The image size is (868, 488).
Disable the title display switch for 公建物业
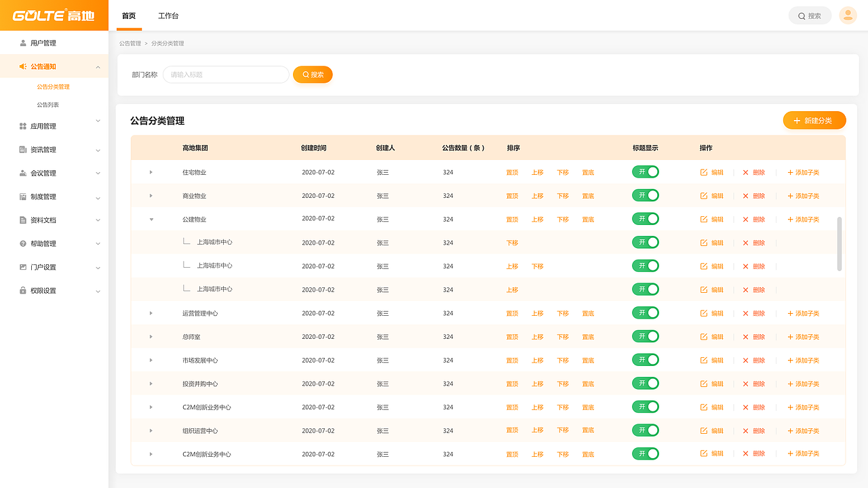pos(646,219)
